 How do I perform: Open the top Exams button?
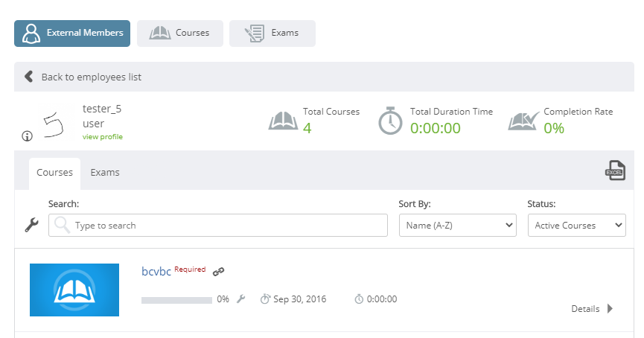click(x=272, y=34)
